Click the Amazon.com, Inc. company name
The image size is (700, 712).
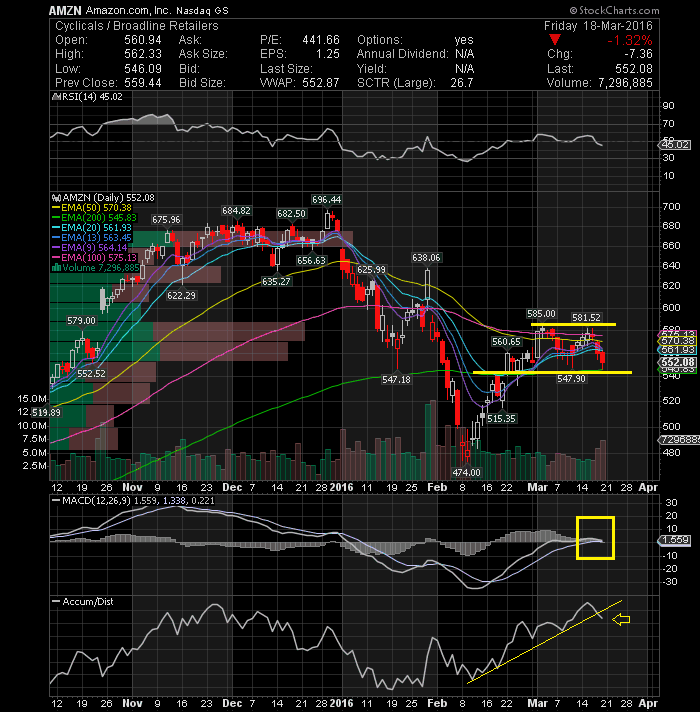click(129, 10)
